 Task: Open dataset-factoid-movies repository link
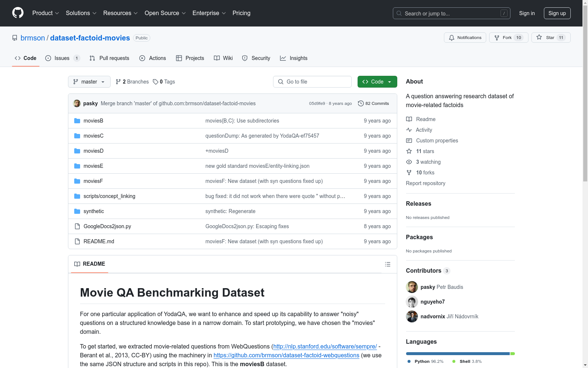click(x=90, y=38)
